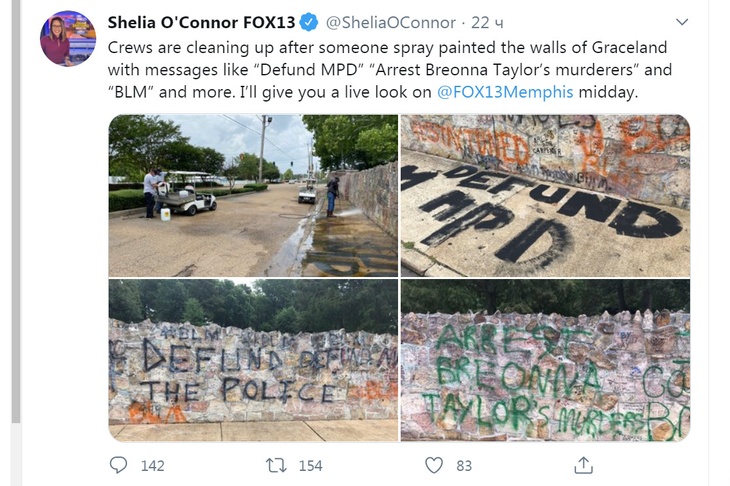Image resolution: width=730 pixels, height=486 pixels.
Task: Retweet this tweet using the retweet icon
Action: [x=276, y=465]
